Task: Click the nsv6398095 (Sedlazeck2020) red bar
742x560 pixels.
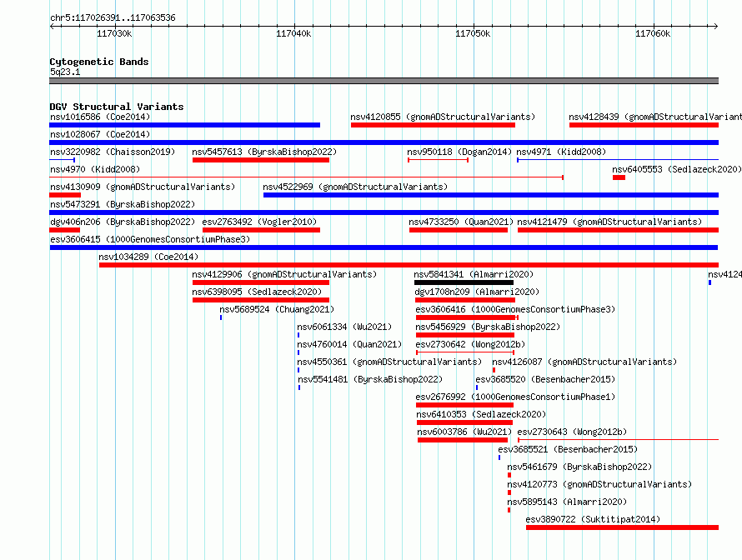Action: coord(261,300)
